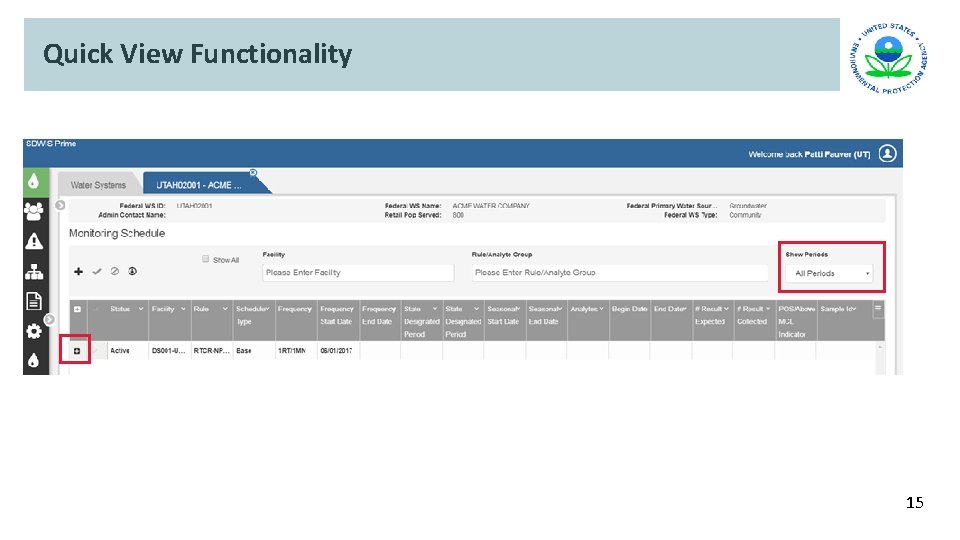Open the document sidebar icon

pos(34,301)
